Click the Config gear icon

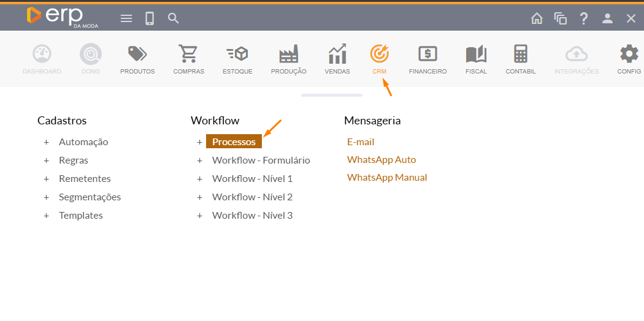[629, 55]
